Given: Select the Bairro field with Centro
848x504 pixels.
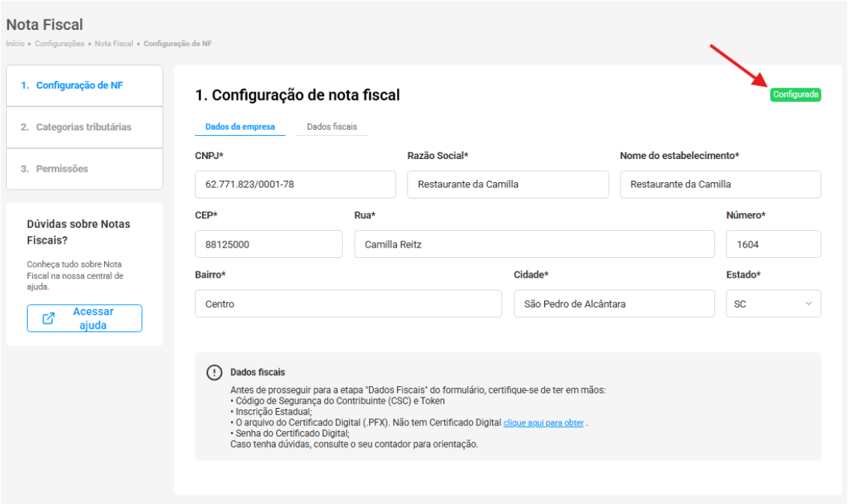Looking at the screenshot, I should (348, 304).
